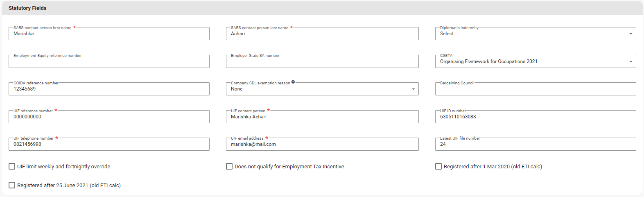This screenshot has width=644, height=197.
Task: Click SARS contact person first name field
Action: point(109,34)
